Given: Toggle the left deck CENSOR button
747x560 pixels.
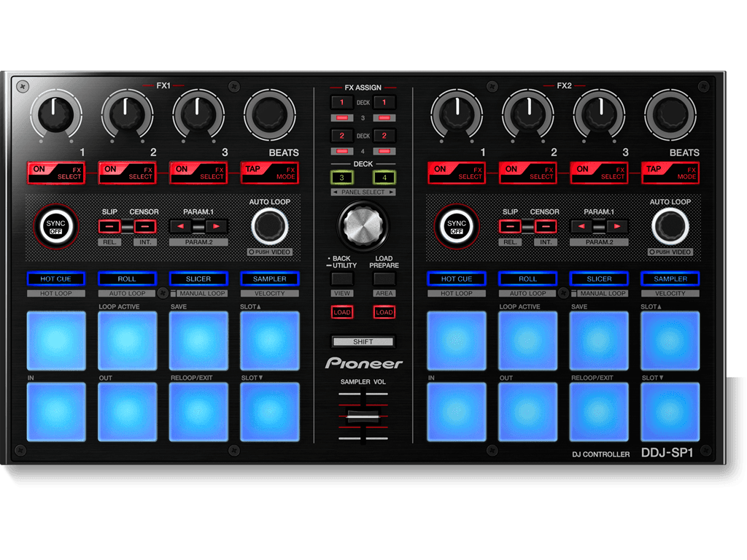Looking at the screenshot, I should (x=145, y=226).
